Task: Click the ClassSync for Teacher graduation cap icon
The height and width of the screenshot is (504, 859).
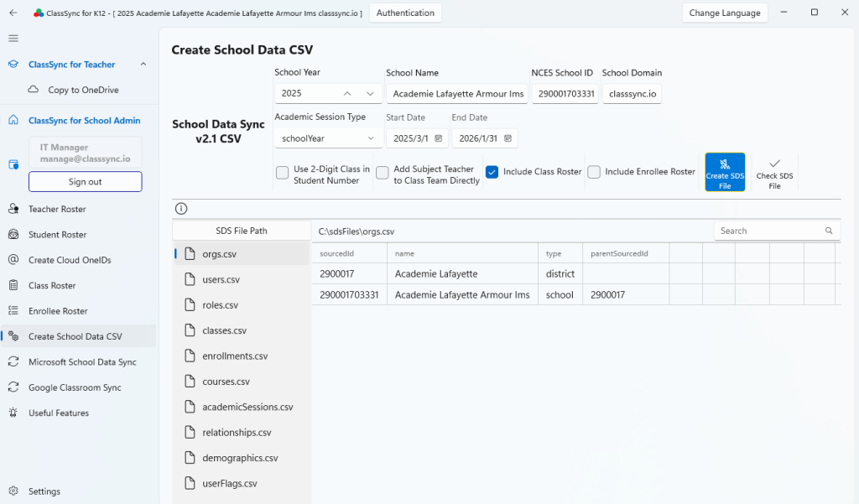Action: [13, 64]
